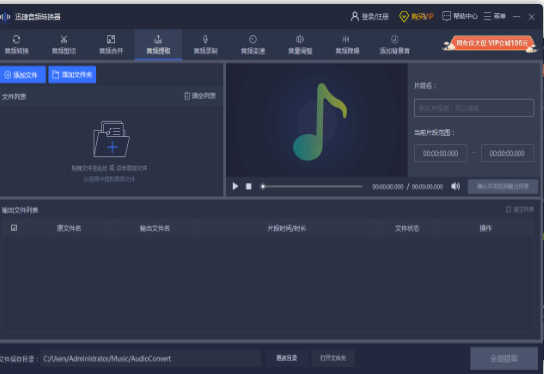544x374 pixels.
Task: Mute audio using the speaker icon
Action: pyautogui.click(x=455, y=186)
